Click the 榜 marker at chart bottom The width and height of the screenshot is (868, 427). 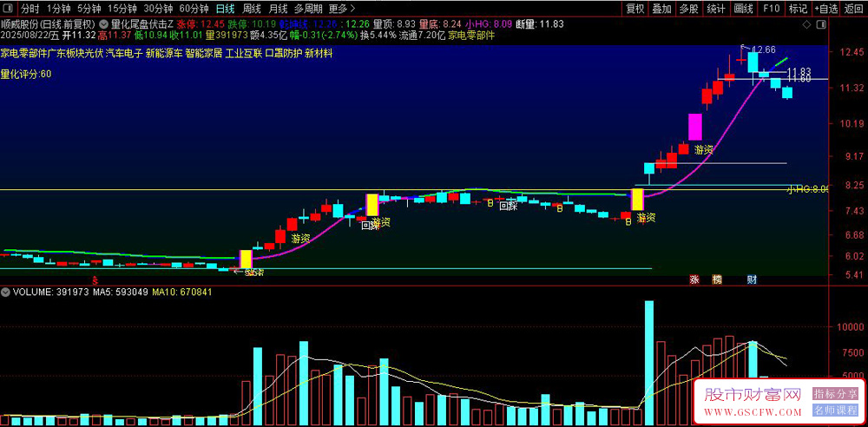pos(716,279)
